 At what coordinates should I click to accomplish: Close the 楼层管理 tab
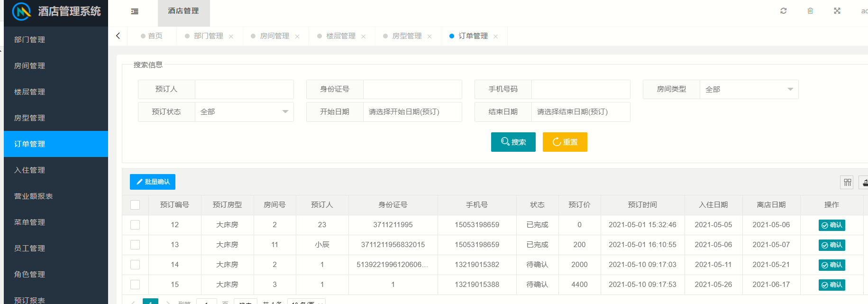pos(363,37)
